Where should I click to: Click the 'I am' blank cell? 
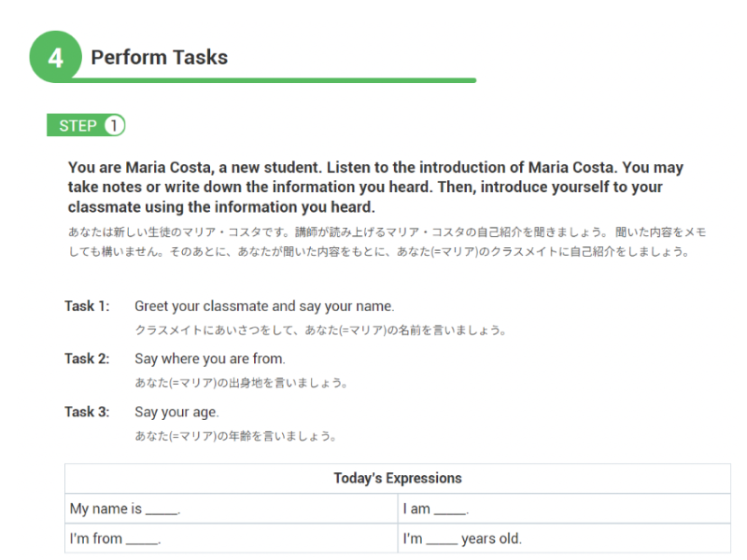coord(564,509)
